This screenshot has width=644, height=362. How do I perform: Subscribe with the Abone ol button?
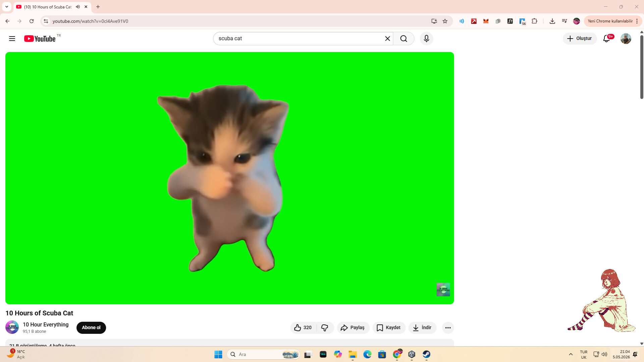(91, 327)
